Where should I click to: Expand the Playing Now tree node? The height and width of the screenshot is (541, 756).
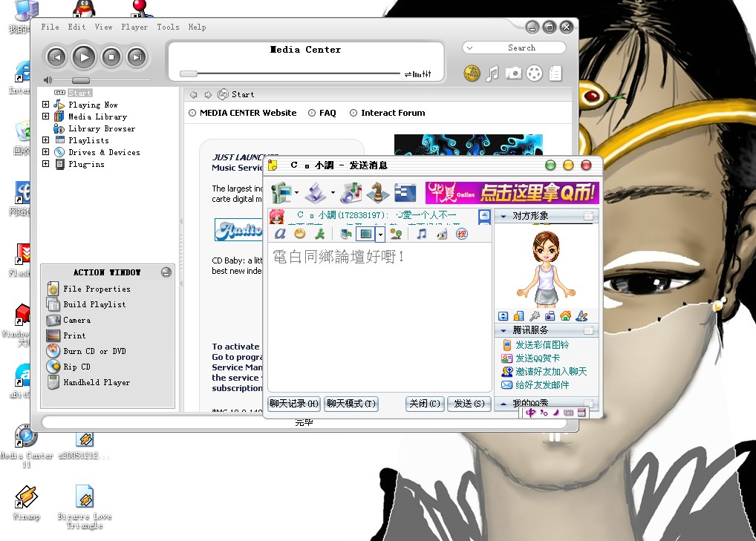[x=46, y=105]
